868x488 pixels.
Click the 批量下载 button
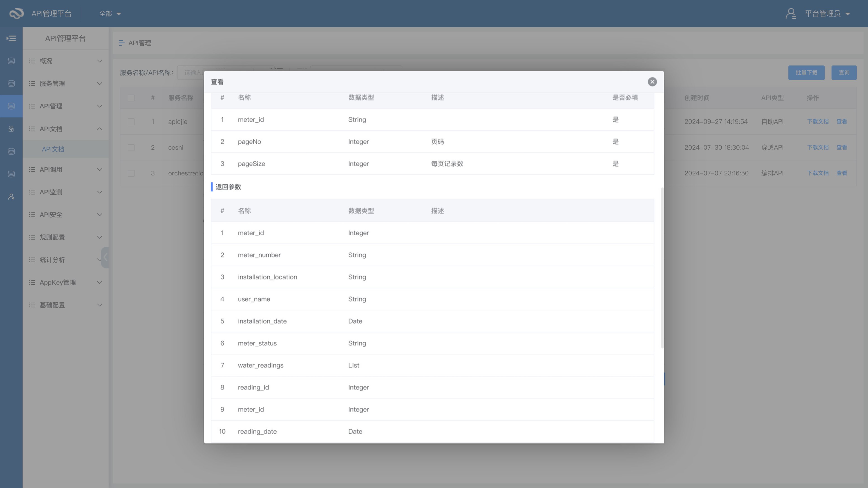(806, 73)
